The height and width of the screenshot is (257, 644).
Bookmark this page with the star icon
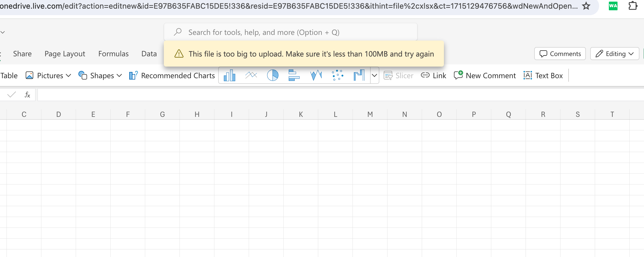tap(586, 6)
